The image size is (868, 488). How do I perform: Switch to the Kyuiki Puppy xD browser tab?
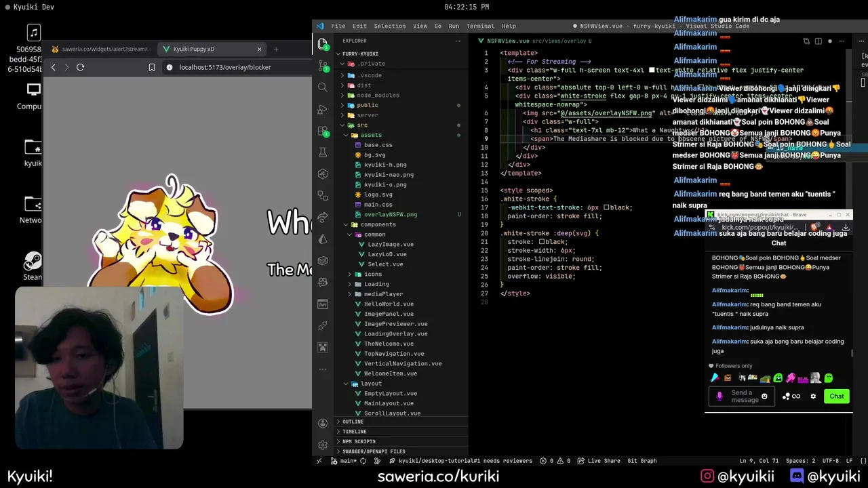[212, 49]
